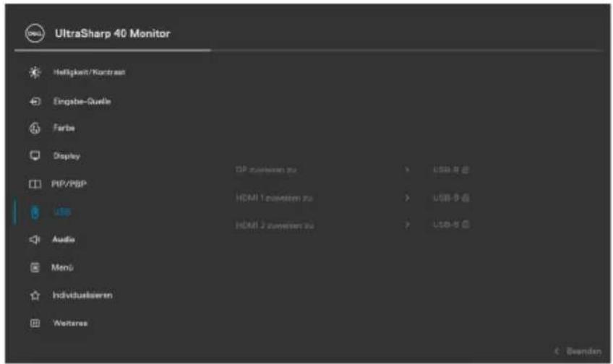Choose the USB-B value for HDMI 1

451,198
